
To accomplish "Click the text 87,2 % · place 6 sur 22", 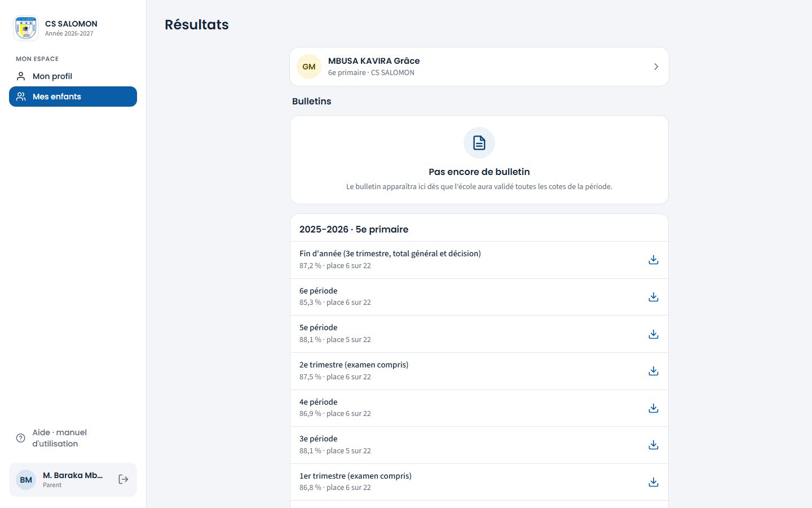I will [x=335, y=266].
